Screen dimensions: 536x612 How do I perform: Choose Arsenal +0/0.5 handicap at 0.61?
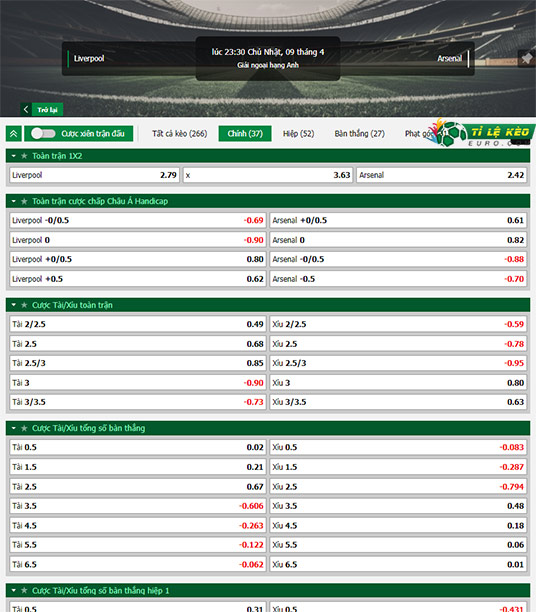pos(398,221)
